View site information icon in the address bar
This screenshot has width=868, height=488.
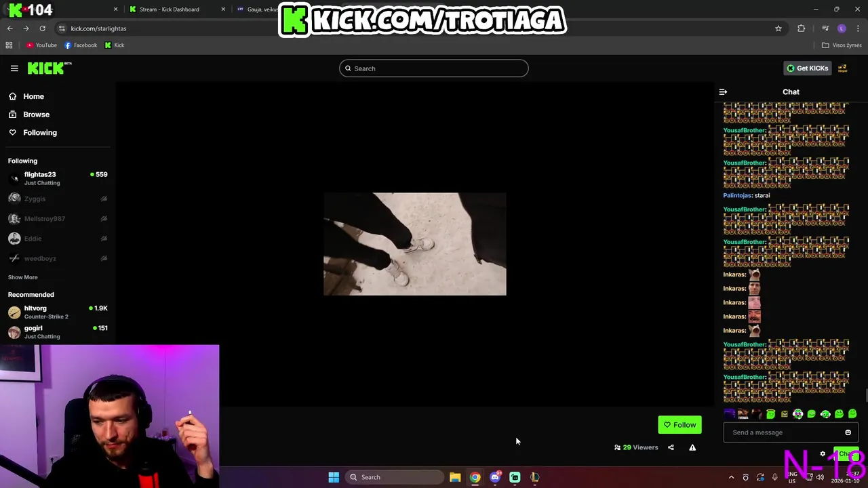click(x=62, y=28)
